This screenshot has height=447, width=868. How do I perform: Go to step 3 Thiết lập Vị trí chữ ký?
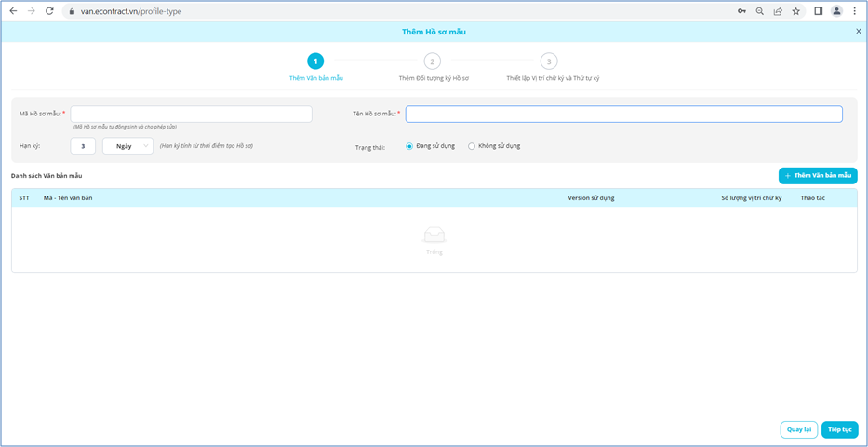(x=549, y=61)
